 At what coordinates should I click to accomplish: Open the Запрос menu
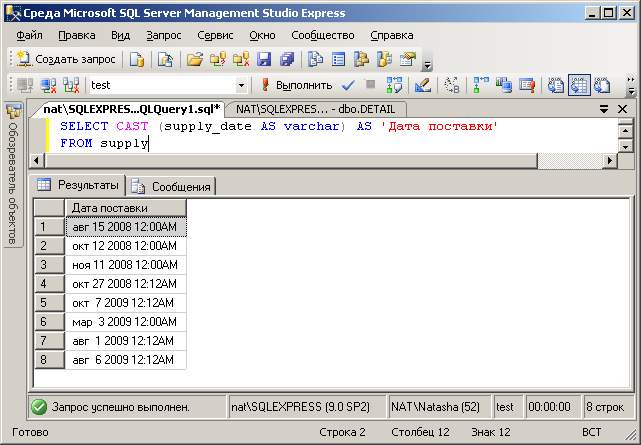[164, 36]
